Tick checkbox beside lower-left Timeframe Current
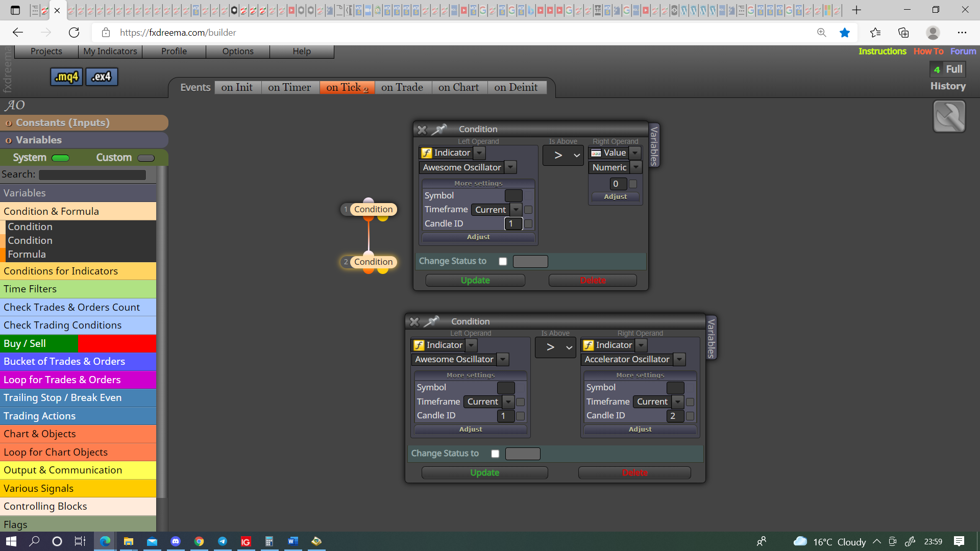Viewport: 980px width, 551px height. coord(521,402)
